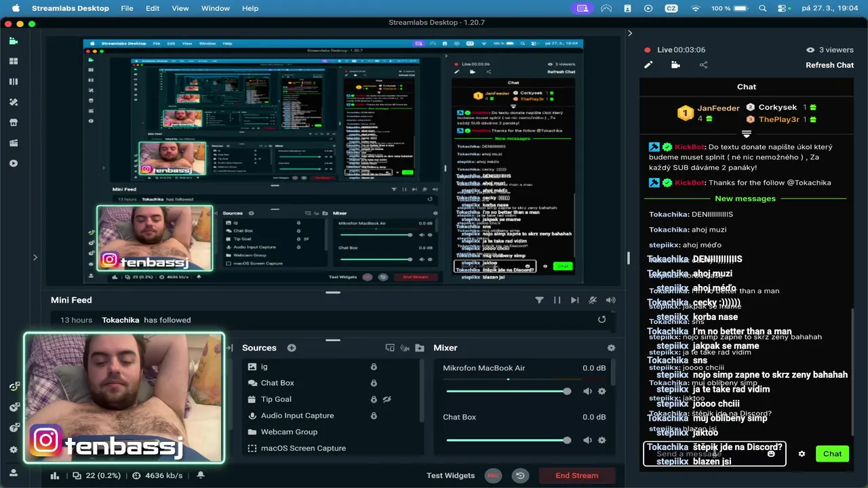Image resolution: width=868 pixels, height=488 pixels.
Task: Open JanFeeder's name in chat leaderboard
Action: (718, 108)
